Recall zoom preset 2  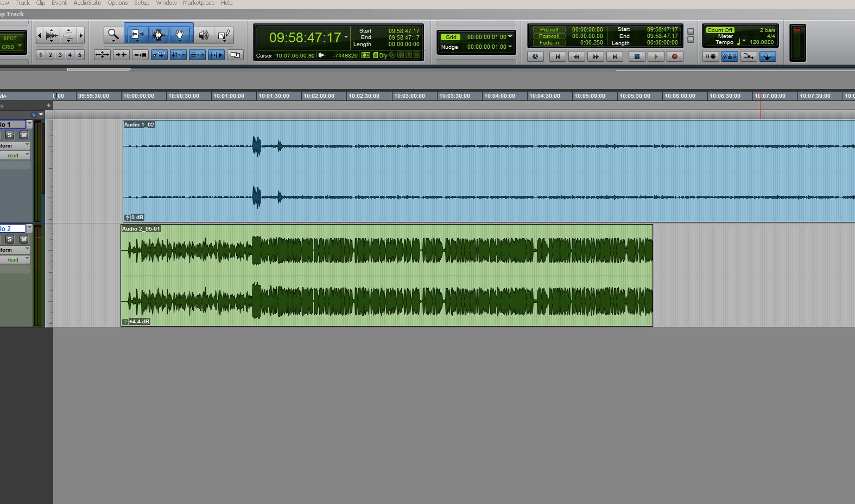[x=50, y=55]
